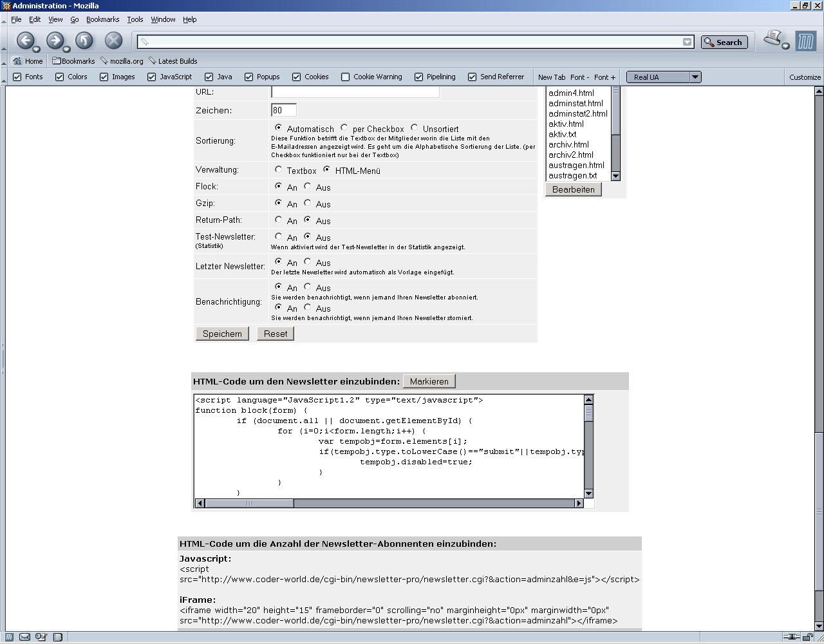The width and height of the screenshot is (824, 644).
Task: Select adminstat.html in the file list
Action: pos(576,103)
